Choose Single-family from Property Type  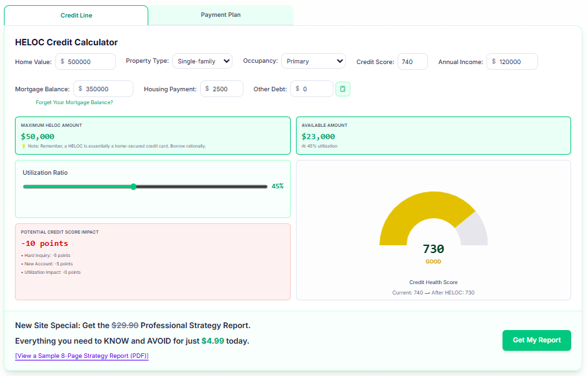pyautogui.click(x=201, y=61)
